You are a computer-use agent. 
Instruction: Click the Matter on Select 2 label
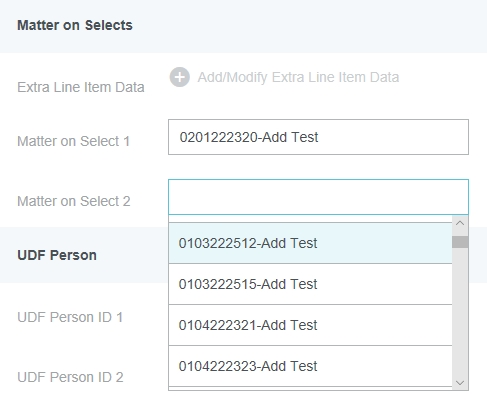point(74,201)
